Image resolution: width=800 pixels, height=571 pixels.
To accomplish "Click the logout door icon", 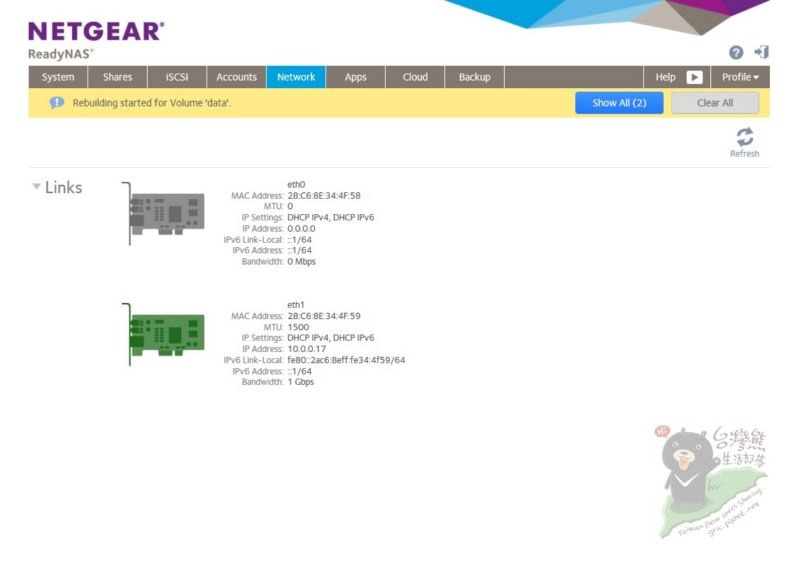I will 762,52.
